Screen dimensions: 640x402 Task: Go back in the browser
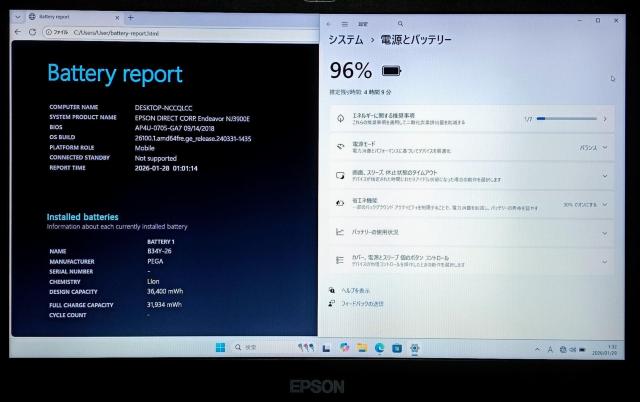pyautogui.click(x=18, y=32)
